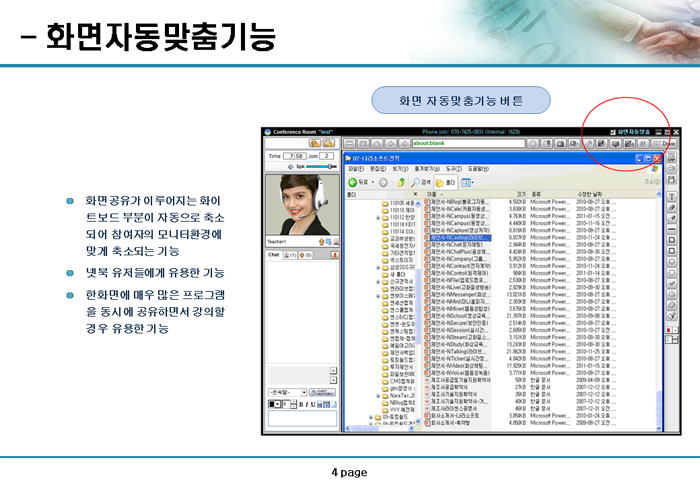Click the floppy disk save icon
Viewport: 700px width, 485px height.
672,180
